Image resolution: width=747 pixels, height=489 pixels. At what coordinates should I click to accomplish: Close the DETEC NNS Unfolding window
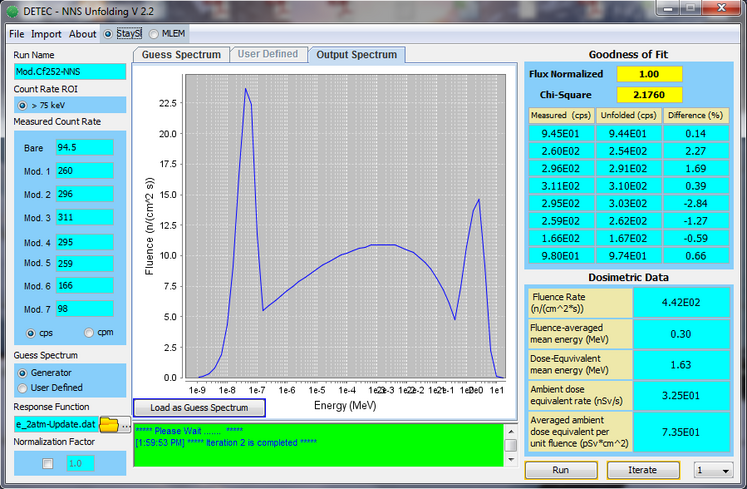coord(721,8)
